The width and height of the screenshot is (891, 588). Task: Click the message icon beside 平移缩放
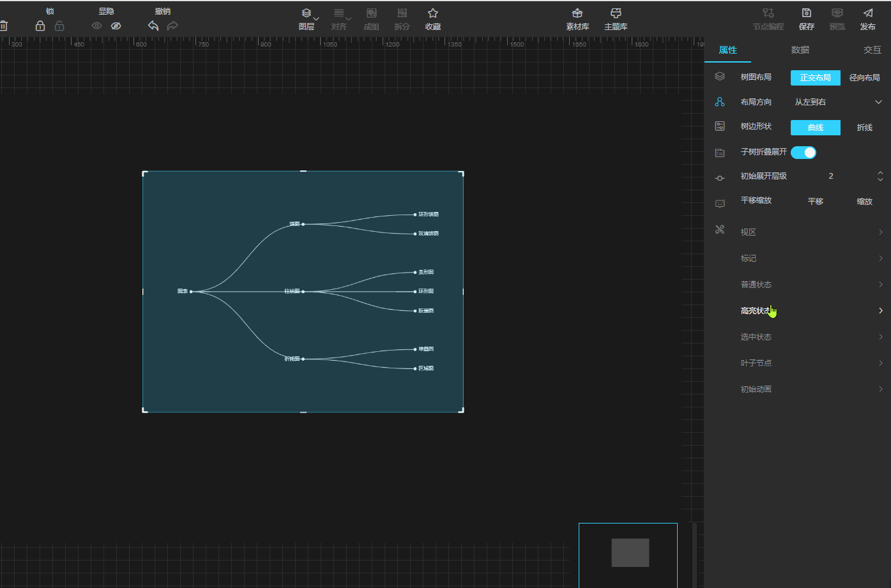click(x=720, y=204)
